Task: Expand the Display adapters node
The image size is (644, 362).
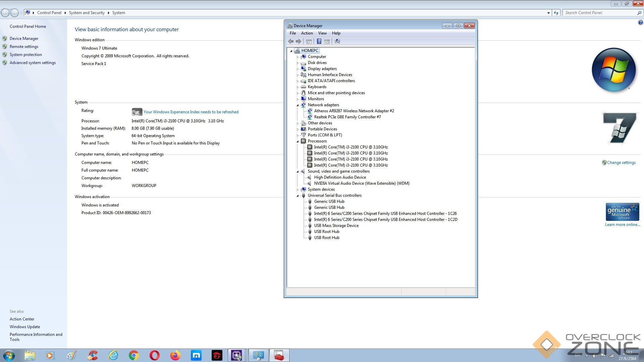Action: coord(298,69)
